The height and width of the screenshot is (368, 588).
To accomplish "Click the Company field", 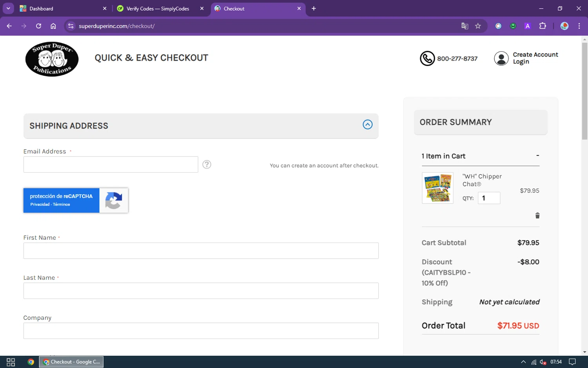I will pyautogui.click(x=201, y=331).
